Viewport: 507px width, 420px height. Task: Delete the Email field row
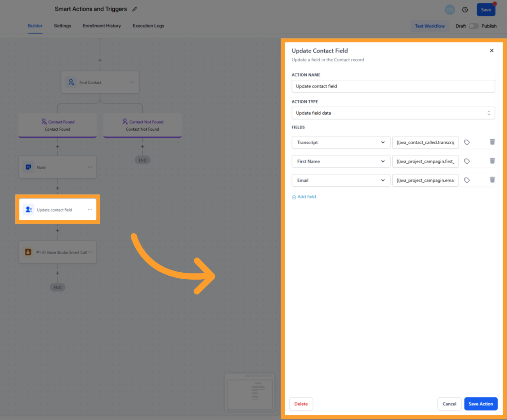492,180
